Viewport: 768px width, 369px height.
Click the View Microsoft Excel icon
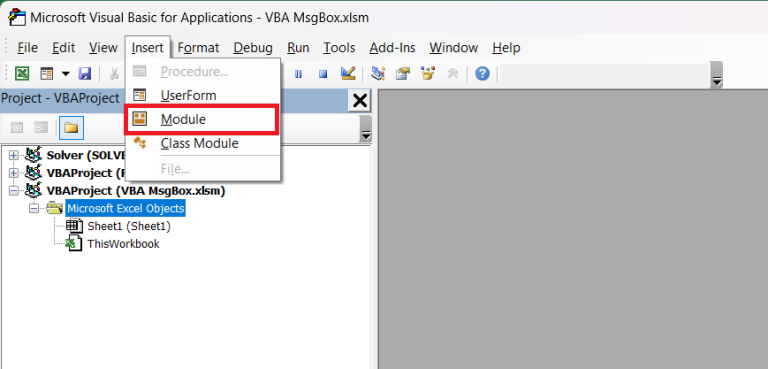(x=22, y=74)
